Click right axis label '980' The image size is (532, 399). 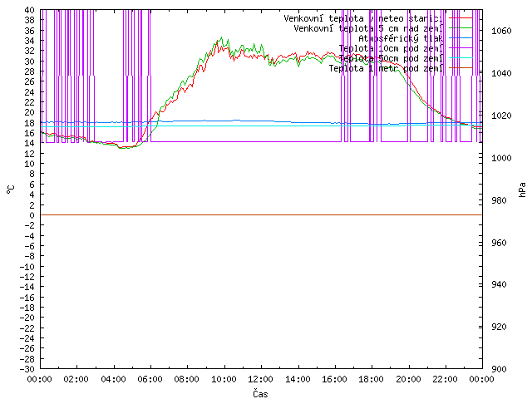click(499, 200)
